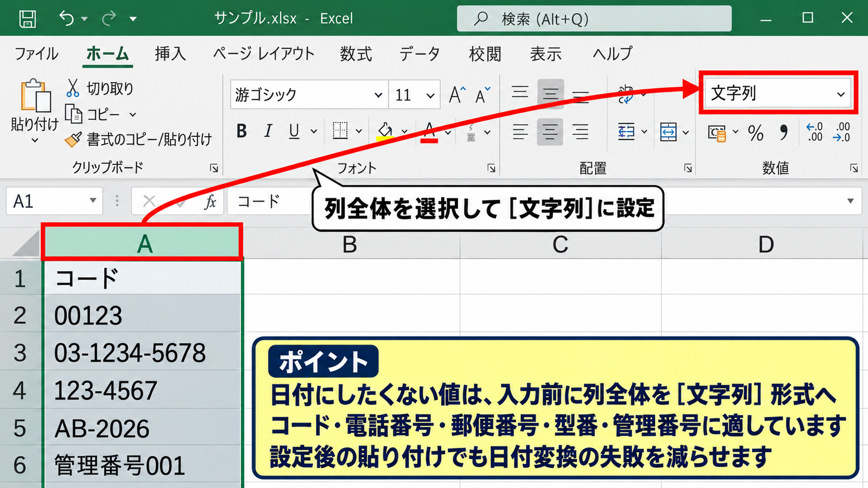Click cell containing 03-1234-5678

point(143,353)
